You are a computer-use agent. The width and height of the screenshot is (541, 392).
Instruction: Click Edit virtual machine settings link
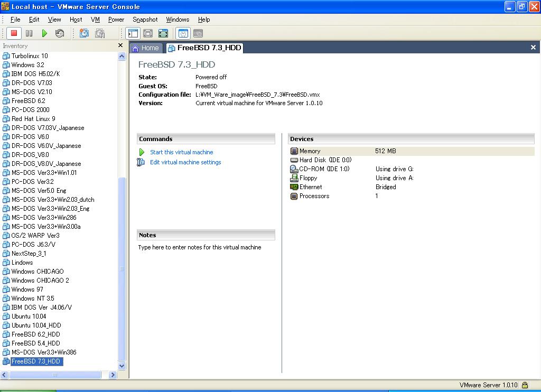(185, 162)
